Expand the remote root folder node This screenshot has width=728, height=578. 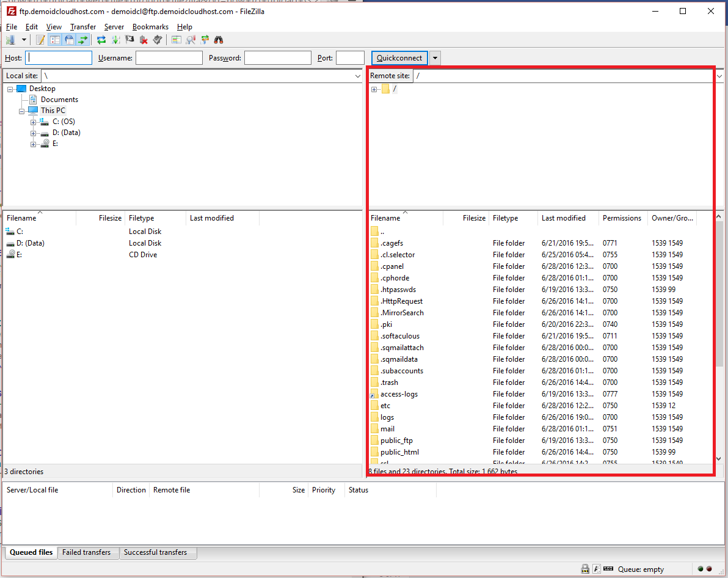(x=374, y=89)
